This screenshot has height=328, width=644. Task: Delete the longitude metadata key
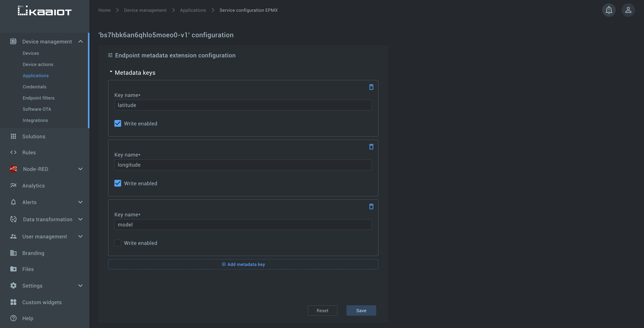[371, 147]
